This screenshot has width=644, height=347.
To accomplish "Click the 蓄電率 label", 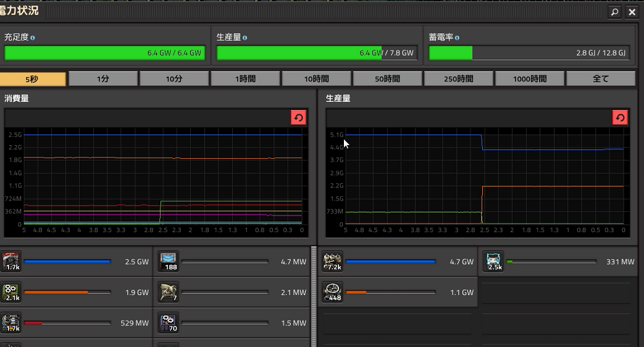I will click(x=441, y=38).
